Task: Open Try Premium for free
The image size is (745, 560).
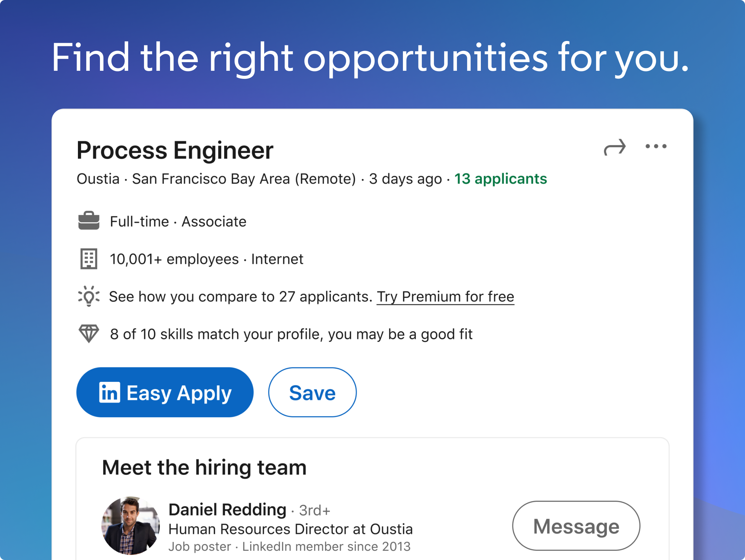Action: (445, 297)
